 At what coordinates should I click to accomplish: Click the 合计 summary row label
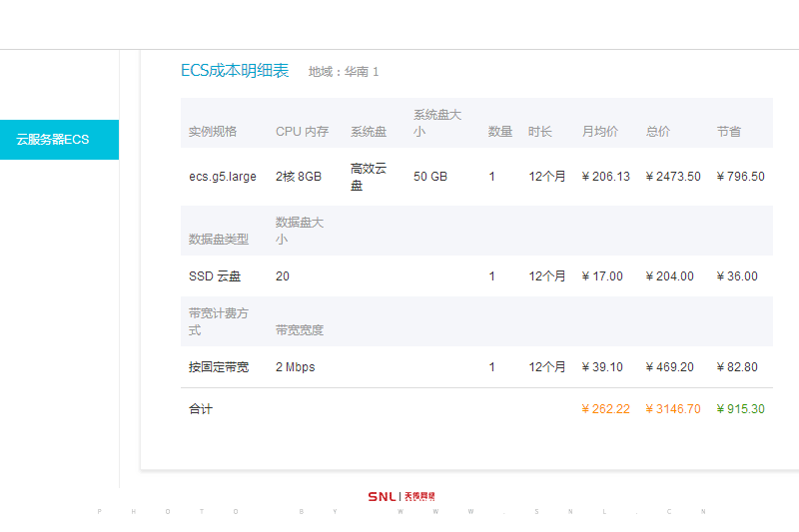coord(201,409)
